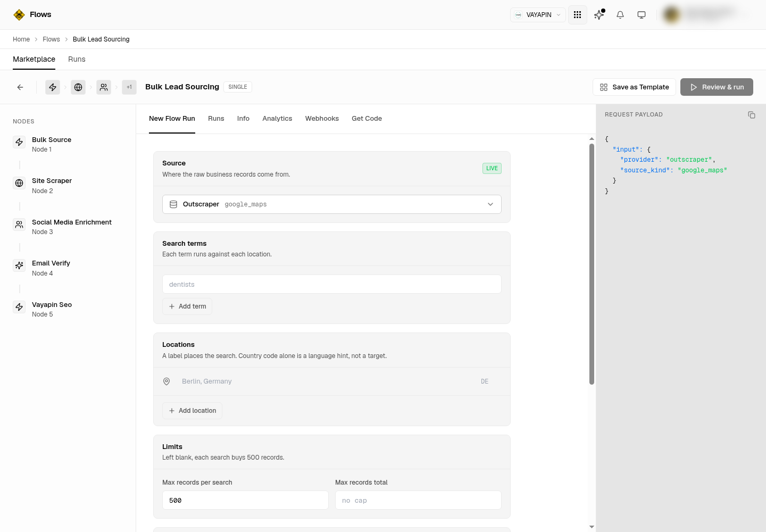Click the scrollbar up arrow
The width and height of the screenshot is (766, 532).
592,139
